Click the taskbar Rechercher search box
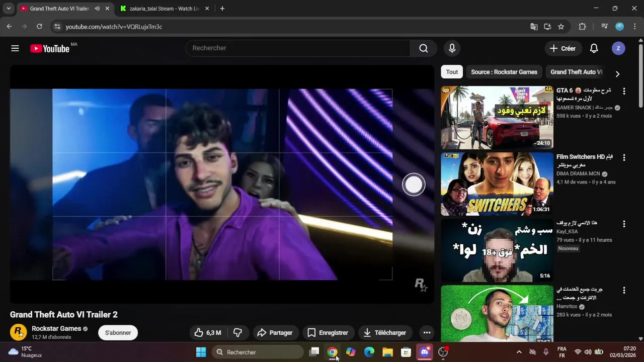The width and height of the screenshot is (644, 362). click(258, 352)
